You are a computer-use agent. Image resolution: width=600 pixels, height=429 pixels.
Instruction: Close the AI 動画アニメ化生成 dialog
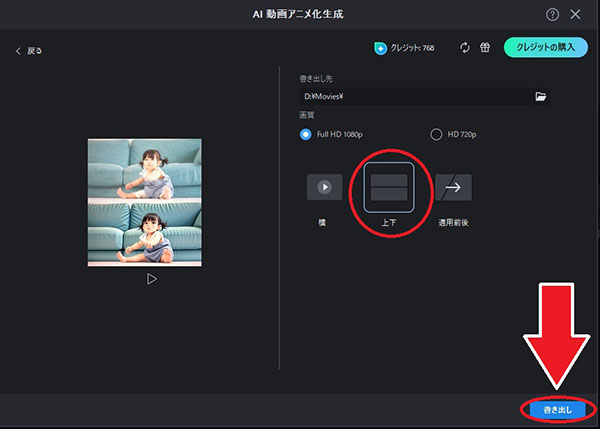pyautogui.click(x=575, y=15)
